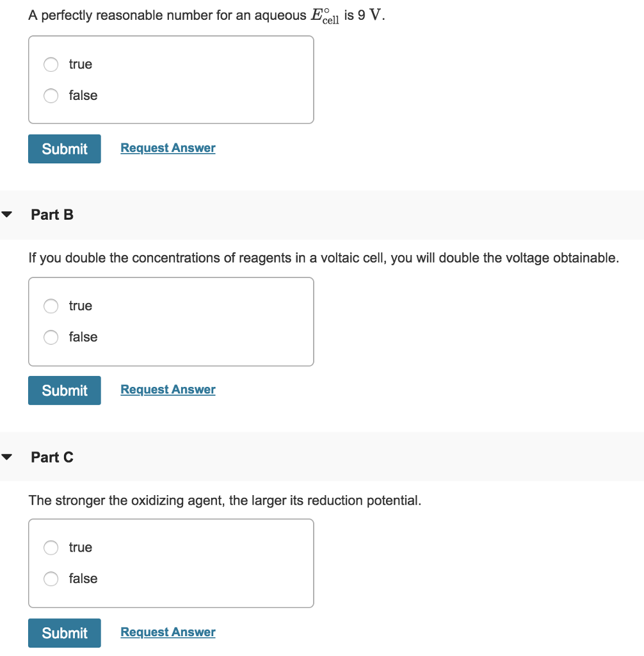644x656 pixels.
Task: Choose true in Part B
Action: point(51,306)
